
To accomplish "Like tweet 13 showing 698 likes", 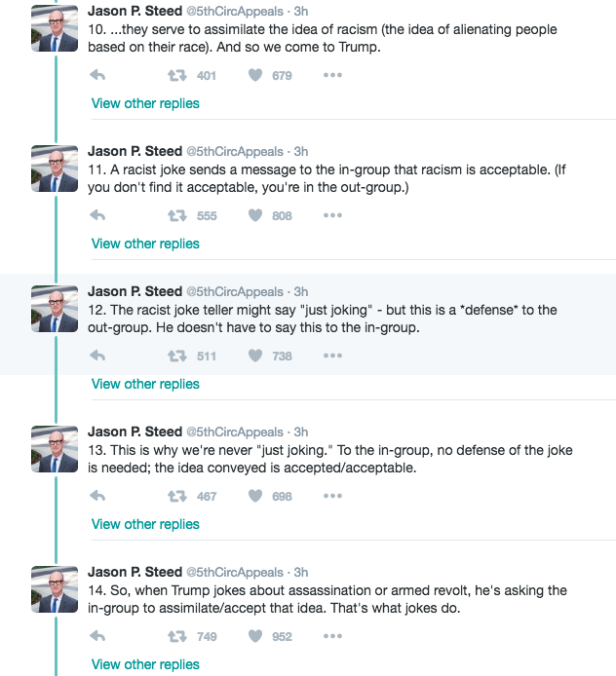I will [255, 496].
